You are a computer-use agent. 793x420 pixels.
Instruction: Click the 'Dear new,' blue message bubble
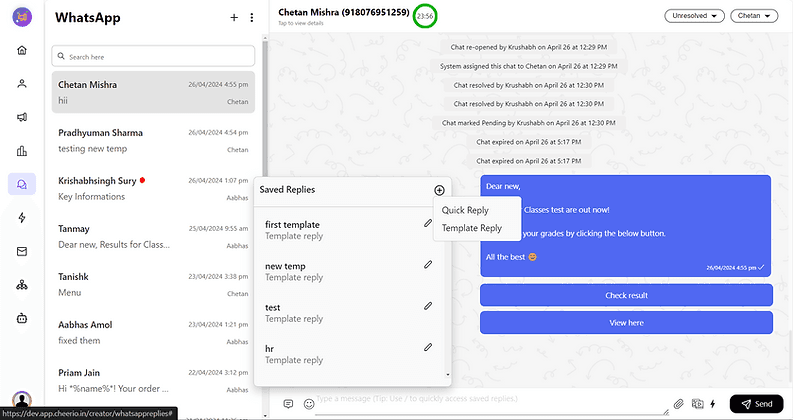(x=626, y=226)
